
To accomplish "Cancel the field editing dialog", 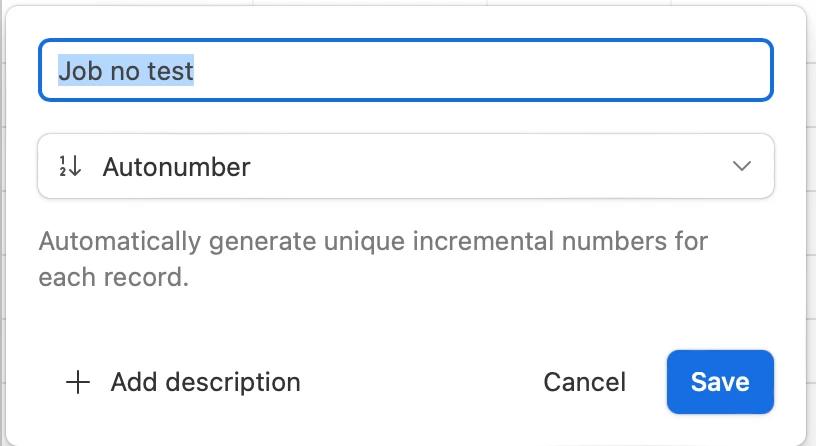I will 584,382.
